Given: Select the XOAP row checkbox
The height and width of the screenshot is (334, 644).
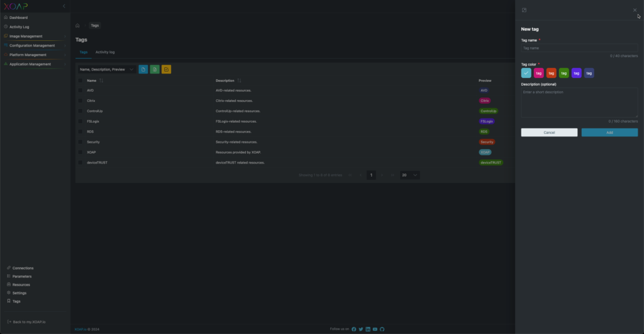Looking at the screenshot, I should [80, 152].
